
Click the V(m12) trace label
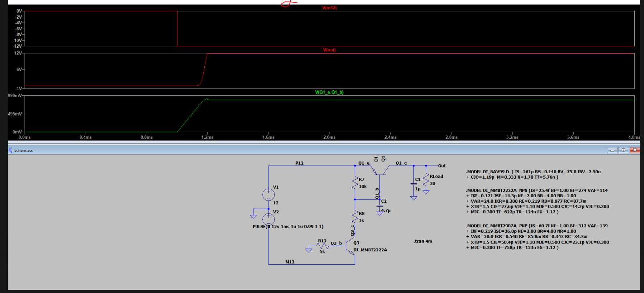click(329, 8)
